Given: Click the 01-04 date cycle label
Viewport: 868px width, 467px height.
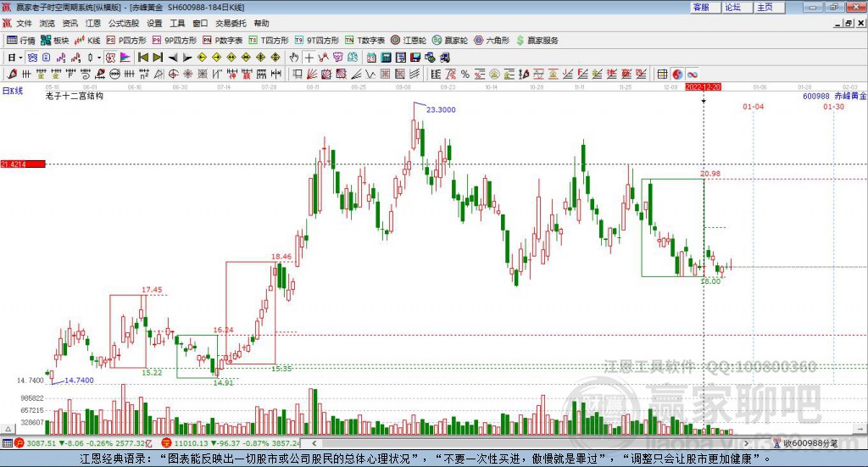Looking at the screenshot, I should coord(753,106).
